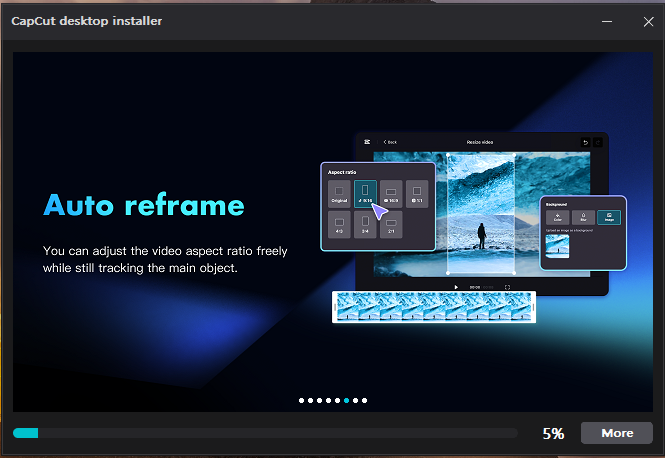Click the installation progress bar
Viewport: 665px width, 458px height.
point(265,433)
